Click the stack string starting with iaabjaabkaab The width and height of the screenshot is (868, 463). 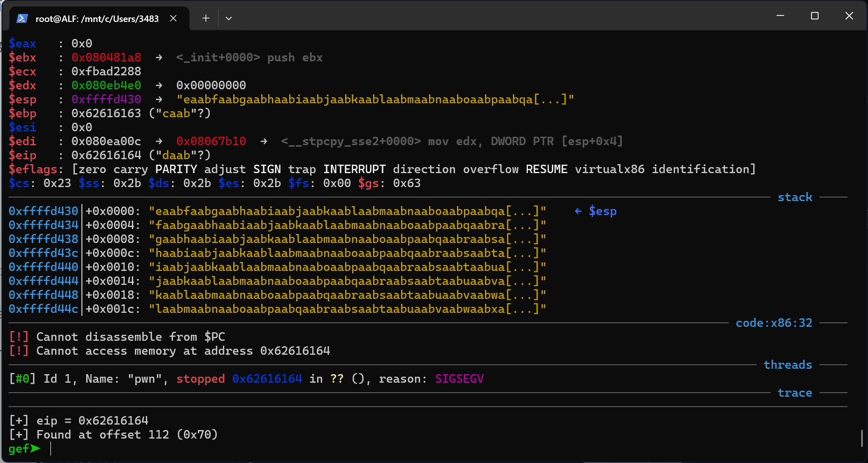(x=348, y=267)
